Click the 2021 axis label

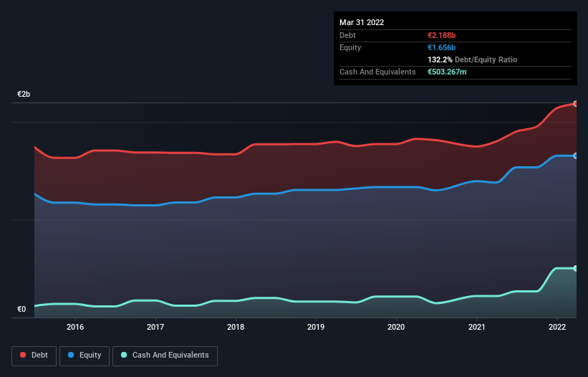coord(476,327)
